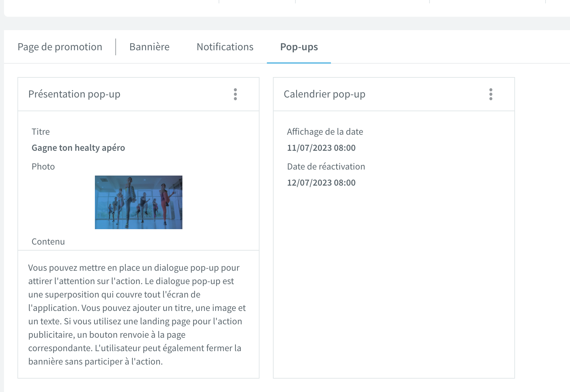
Task: Click the Calendrier pop-up card header
Action: tap(394, 94)
